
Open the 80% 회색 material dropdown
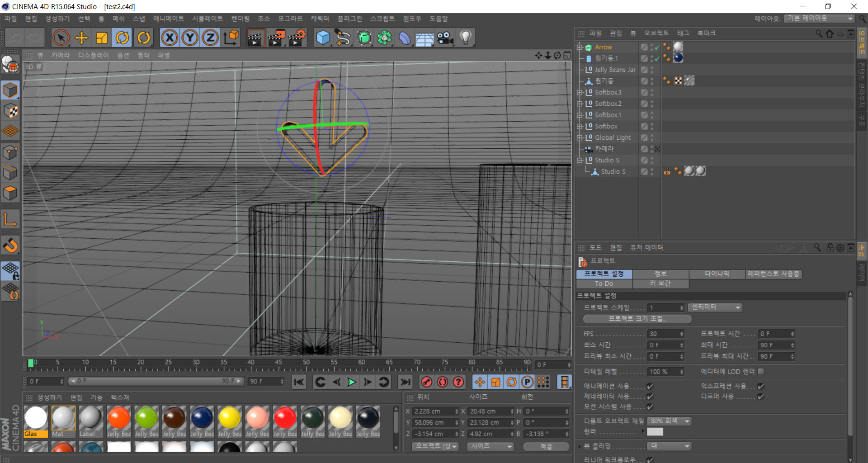click(x=669, y=421)
